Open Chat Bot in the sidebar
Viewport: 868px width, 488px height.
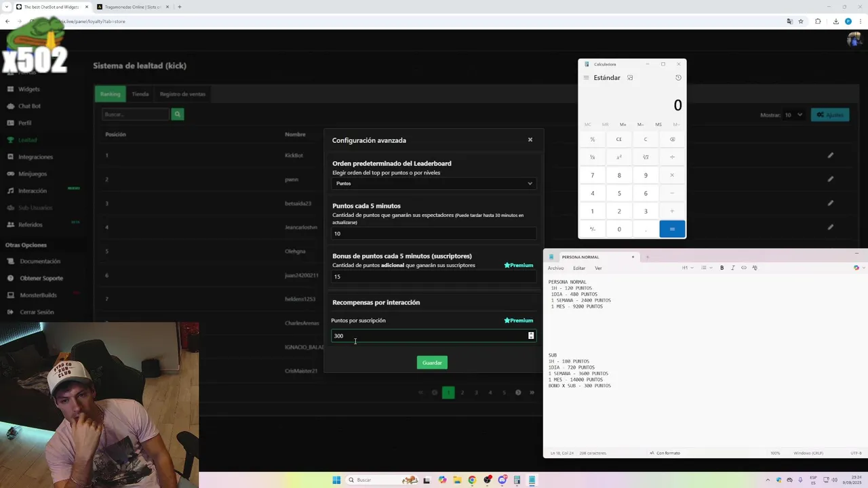coord(29,106)
